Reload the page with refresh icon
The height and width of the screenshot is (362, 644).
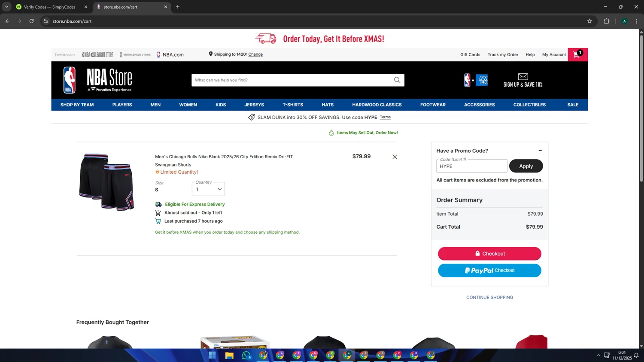click(31, 21)
